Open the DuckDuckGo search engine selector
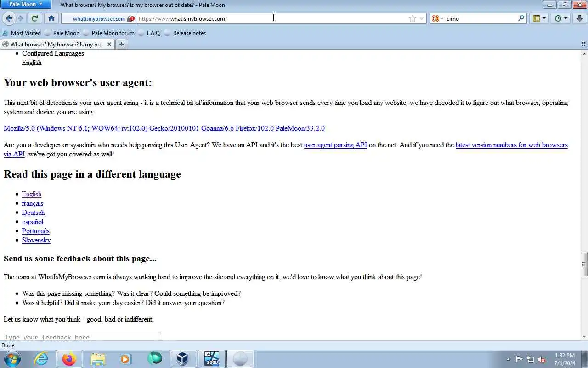 tap(438, 18)
